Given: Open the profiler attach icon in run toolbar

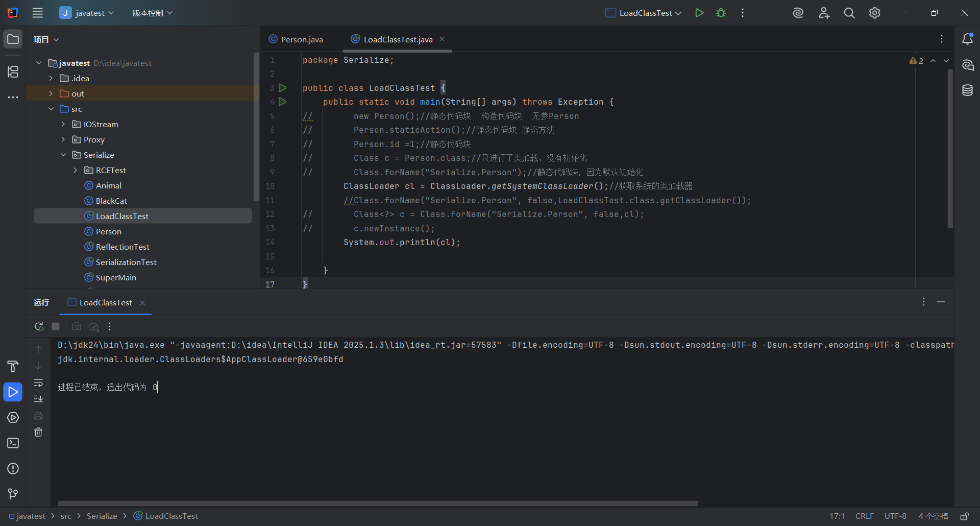Looking at the screenshot, I should pos(93,326).
